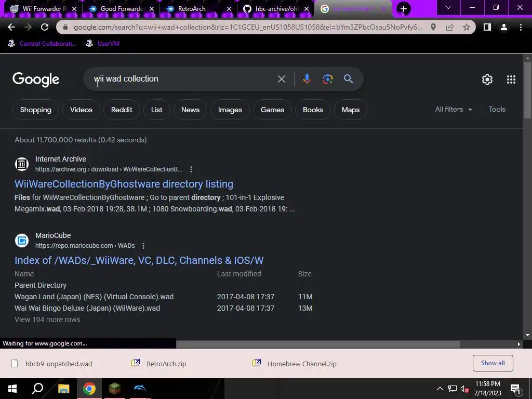Open the location permission icon in address bar
This screenshot has width=532, height=399.
(x=433, y=27)
